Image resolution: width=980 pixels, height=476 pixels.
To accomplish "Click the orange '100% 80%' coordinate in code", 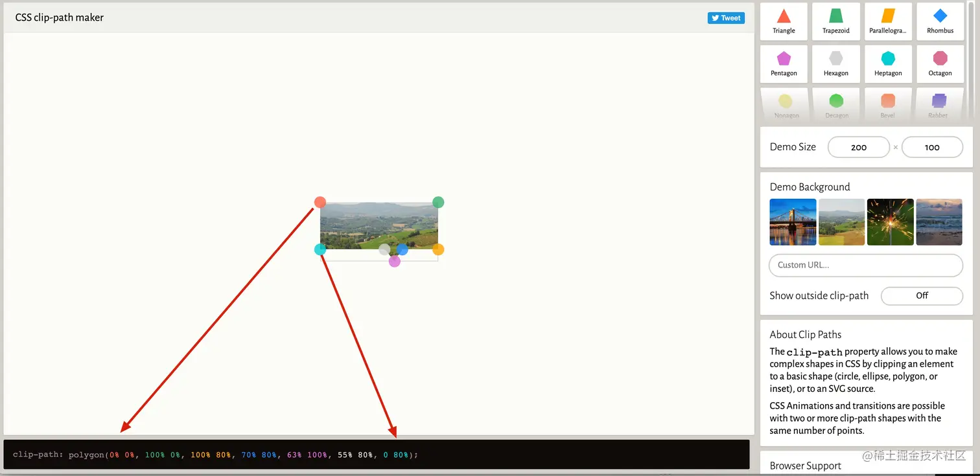I will pos(211,455).
